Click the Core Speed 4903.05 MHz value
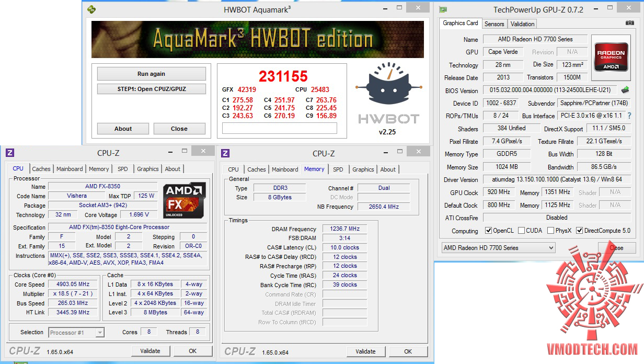The width and height of the screenshot is (644, 364). pyautogui.click(x=73, y=284)
